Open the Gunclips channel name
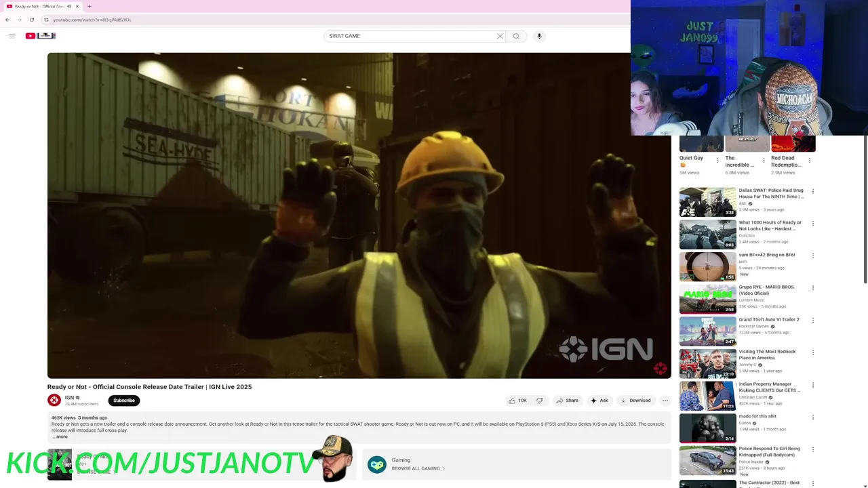Viewport: 868px width, 488px height. (747, 235)
